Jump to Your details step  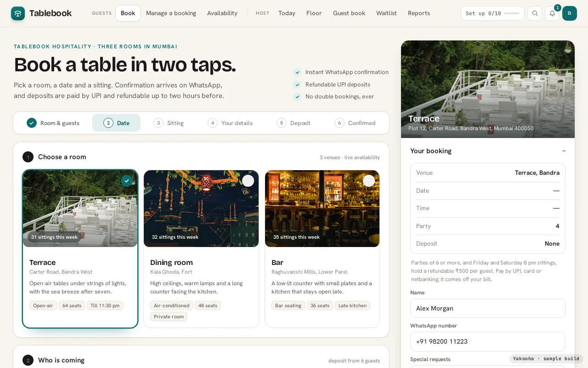(x=230, y=123)
